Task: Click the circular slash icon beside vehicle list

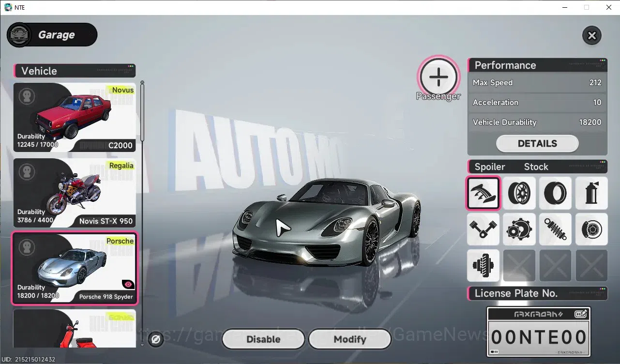Action: point(155,339)
